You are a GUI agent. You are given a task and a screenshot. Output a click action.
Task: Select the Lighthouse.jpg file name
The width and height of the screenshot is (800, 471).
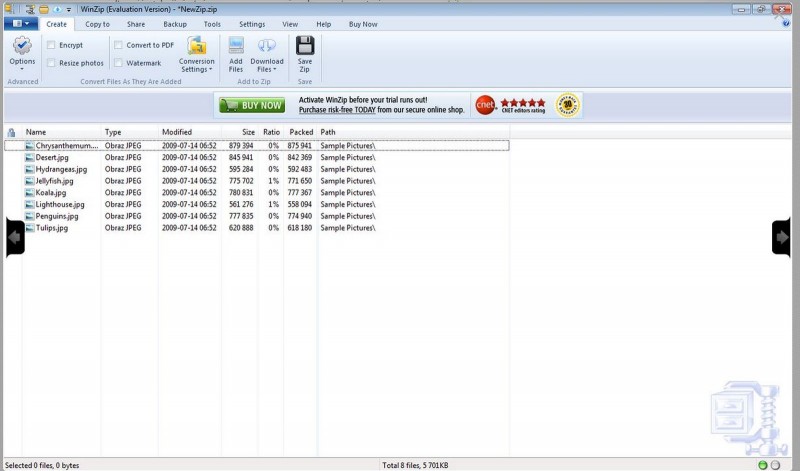[60, 204]
